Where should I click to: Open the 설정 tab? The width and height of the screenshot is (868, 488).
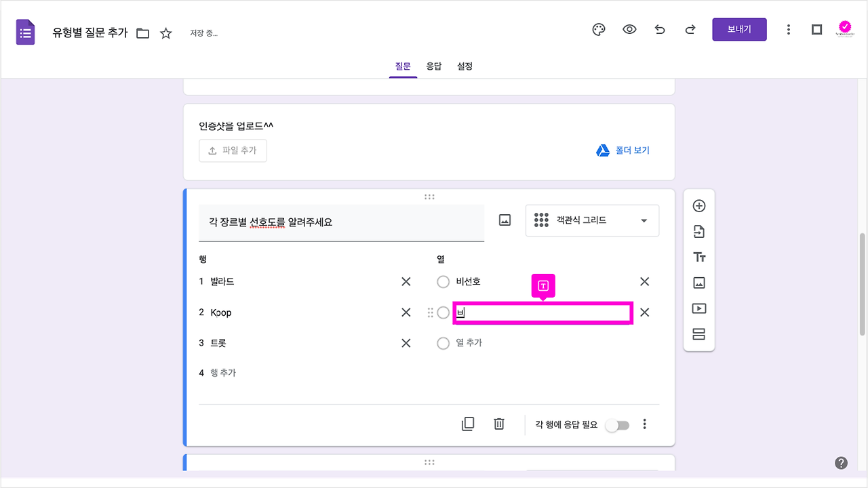pos(465,66)
